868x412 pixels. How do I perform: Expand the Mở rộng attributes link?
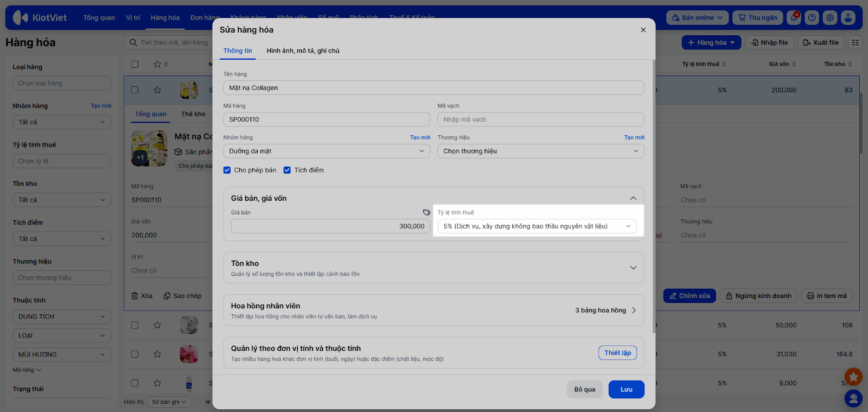pyautogui.click(x=27, y=370)
